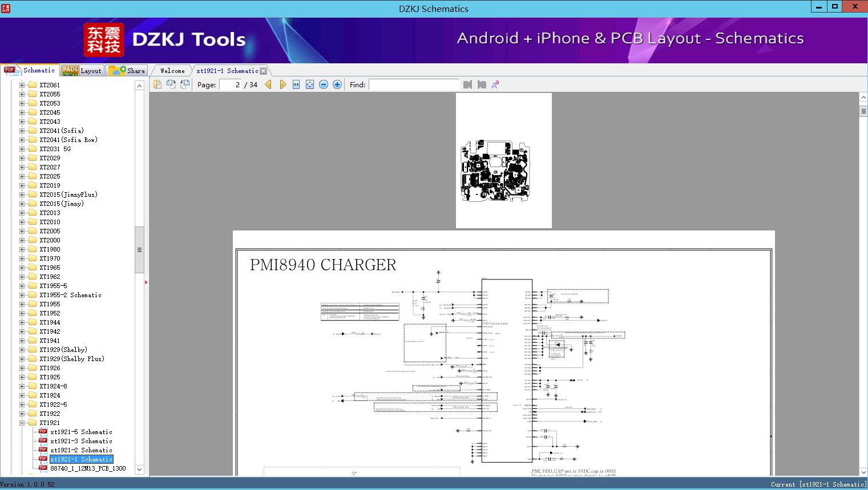The image size is (868, 490).
Task: Go to the next page
Action: (282, 84)
